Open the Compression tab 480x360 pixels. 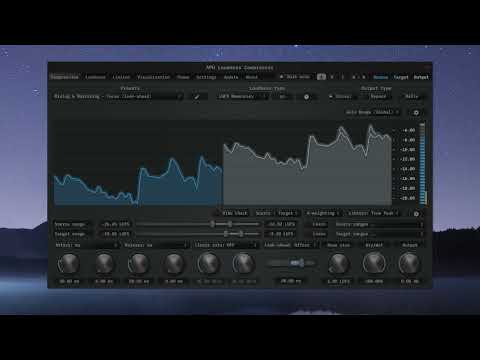65,77
